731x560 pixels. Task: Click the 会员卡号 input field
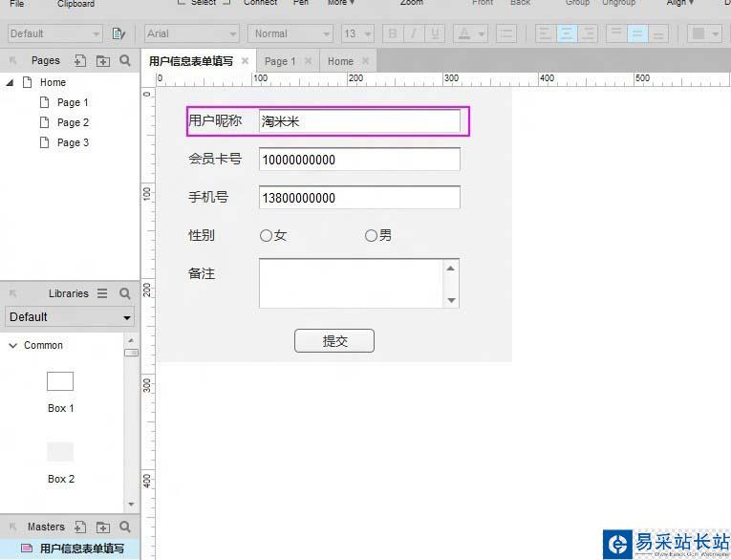359,160
